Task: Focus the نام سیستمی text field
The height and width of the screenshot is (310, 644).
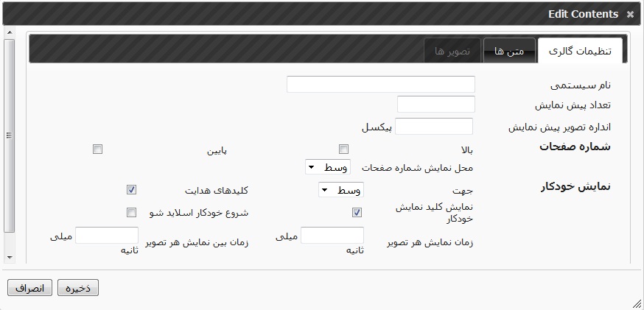Action: (x=380, y=84)
